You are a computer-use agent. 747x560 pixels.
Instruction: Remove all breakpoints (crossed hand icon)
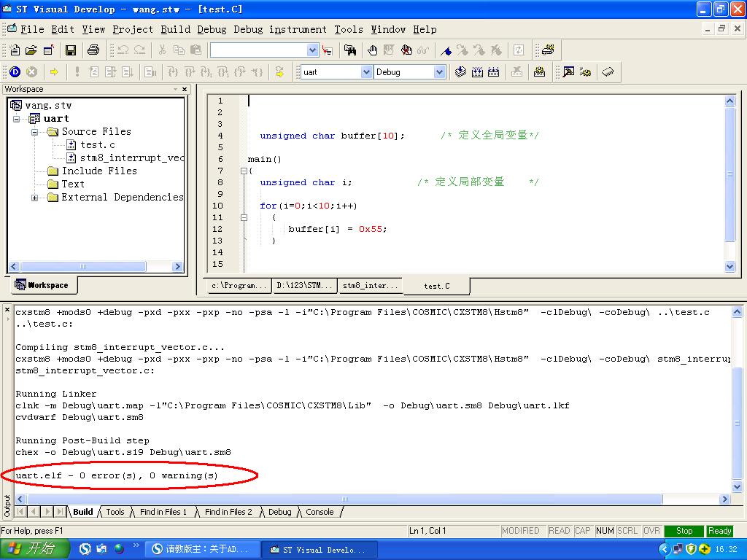406,50
